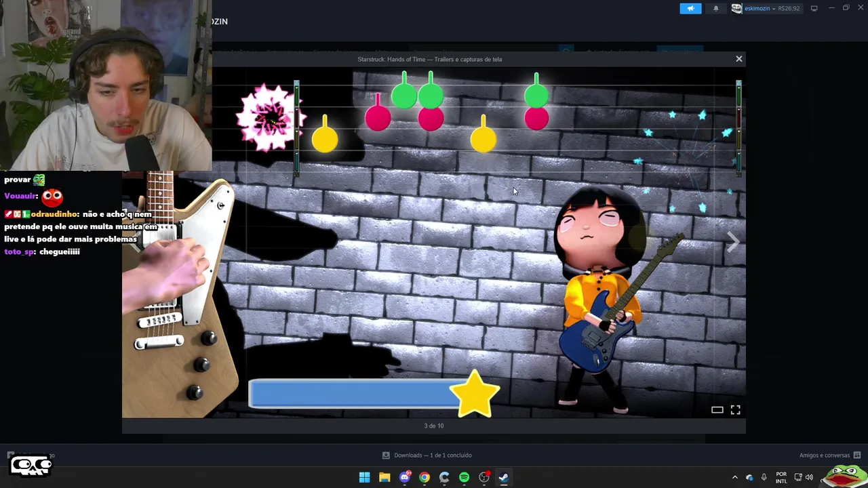Viewport: 868px width, 488px height.
Task: Go to the previous screenshot arrow
Action: point(136,241)
